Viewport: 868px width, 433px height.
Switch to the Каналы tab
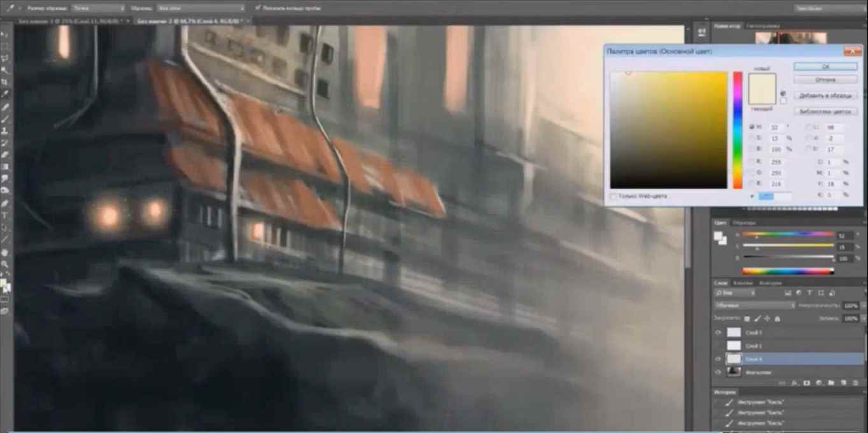click(743, 283)
